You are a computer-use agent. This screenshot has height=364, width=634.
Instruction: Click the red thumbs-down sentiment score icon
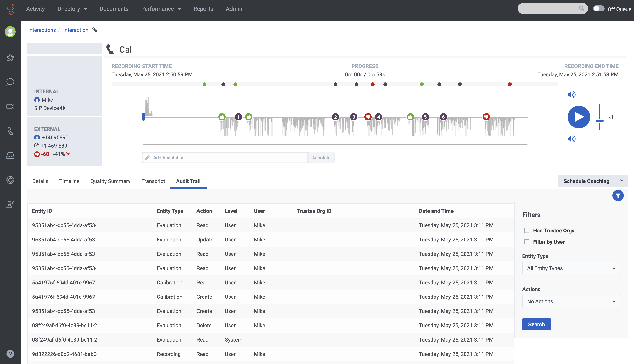tap(37, 154)
